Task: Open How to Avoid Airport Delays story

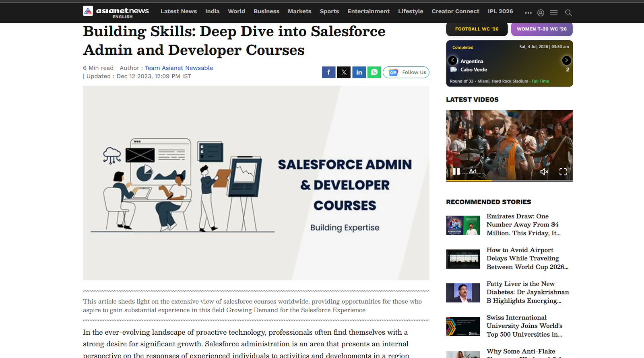Action: click(x=527, y=258)
